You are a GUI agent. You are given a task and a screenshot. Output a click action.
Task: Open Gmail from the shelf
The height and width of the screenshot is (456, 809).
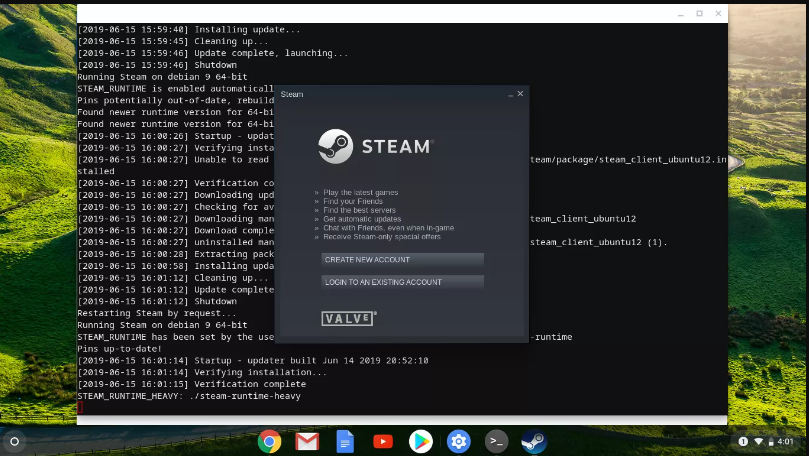(307, 442)
